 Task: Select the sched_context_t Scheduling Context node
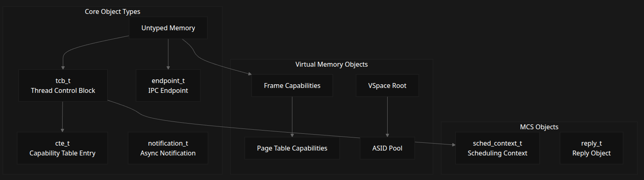(x=497, y=148)
